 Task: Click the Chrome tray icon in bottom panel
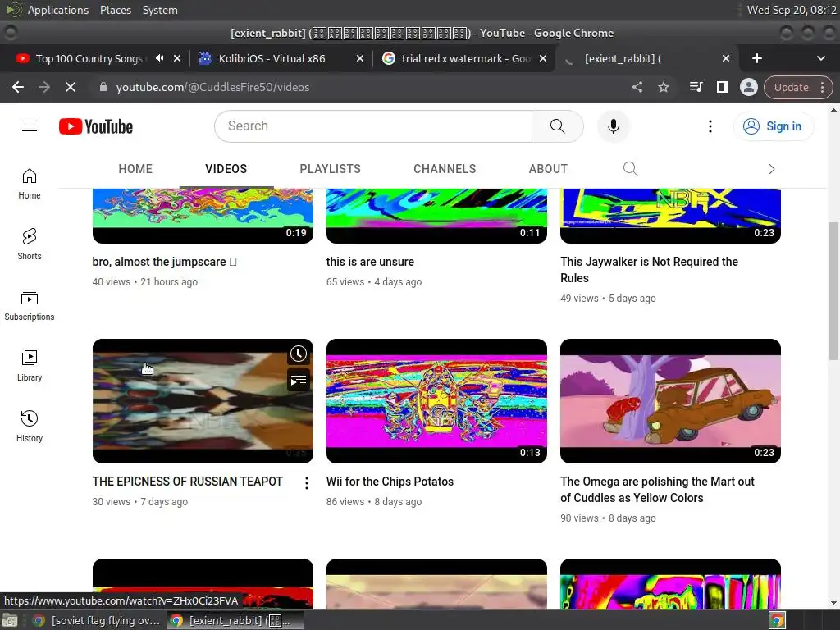click(778, 621)
